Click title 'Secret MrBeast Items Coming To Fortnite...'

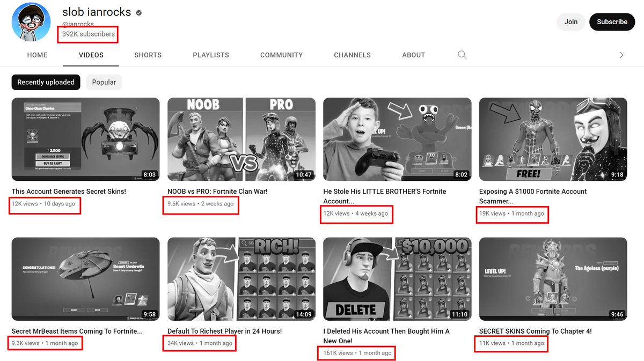[77, 331]
